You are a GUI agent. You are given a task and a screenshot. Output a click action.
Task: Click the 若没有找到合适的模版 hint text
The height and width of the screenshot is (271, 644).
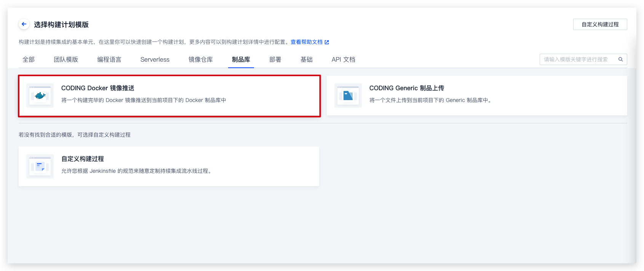(x=75, y=135)
